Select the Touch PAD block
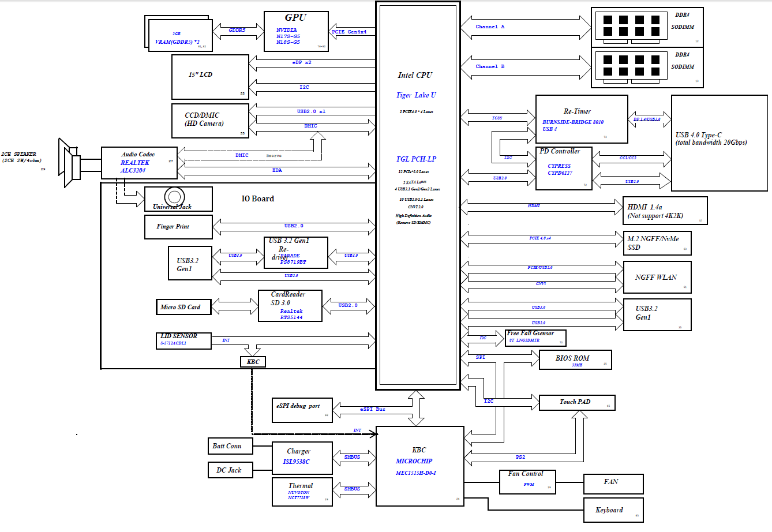The height and width of the screenshot is (532, 772). (x=576, y=402)
